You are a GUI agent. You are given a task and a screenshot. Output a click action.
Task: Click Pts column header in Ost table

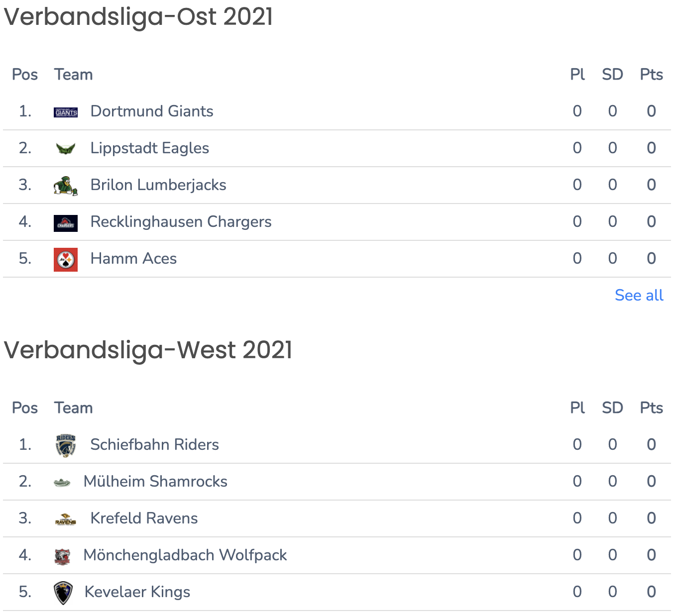click(651, 74)
